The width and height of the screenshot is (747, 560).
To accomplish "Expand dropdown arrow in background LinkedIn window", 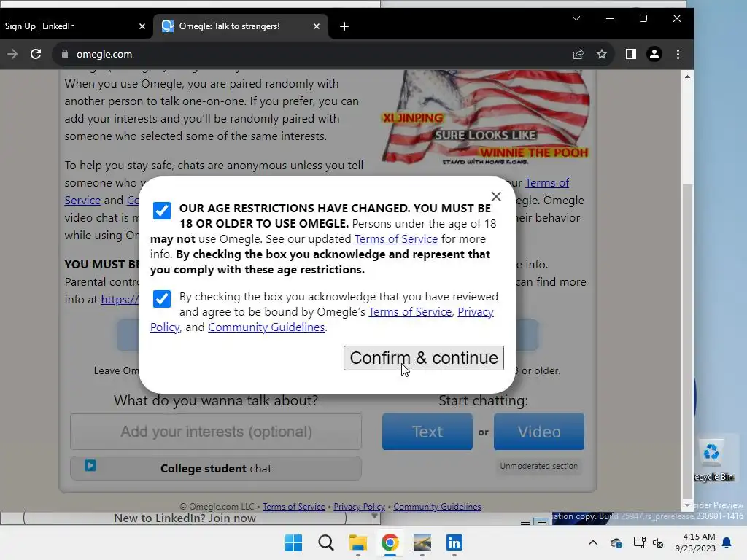I will [374, 516].
